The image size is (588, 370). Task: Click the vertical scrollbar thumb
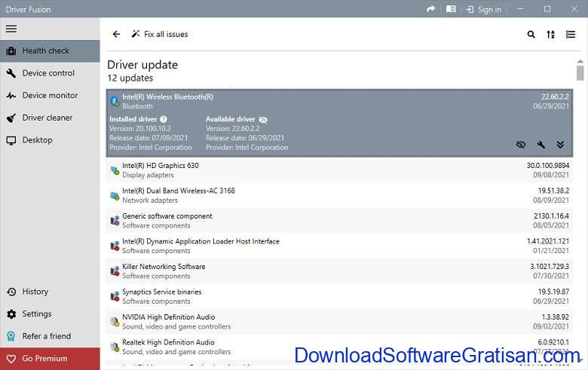[x=580, y=73]
